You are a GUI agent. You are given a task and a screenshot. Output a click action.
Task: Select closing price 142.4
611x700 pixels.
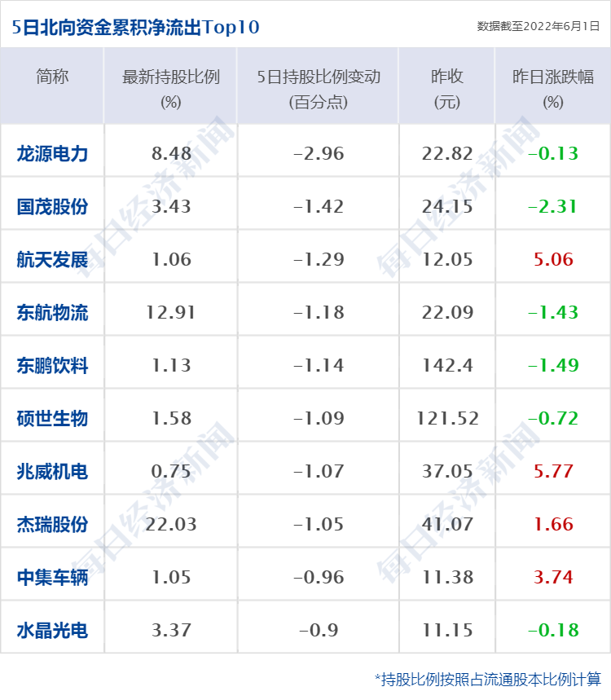447,365
